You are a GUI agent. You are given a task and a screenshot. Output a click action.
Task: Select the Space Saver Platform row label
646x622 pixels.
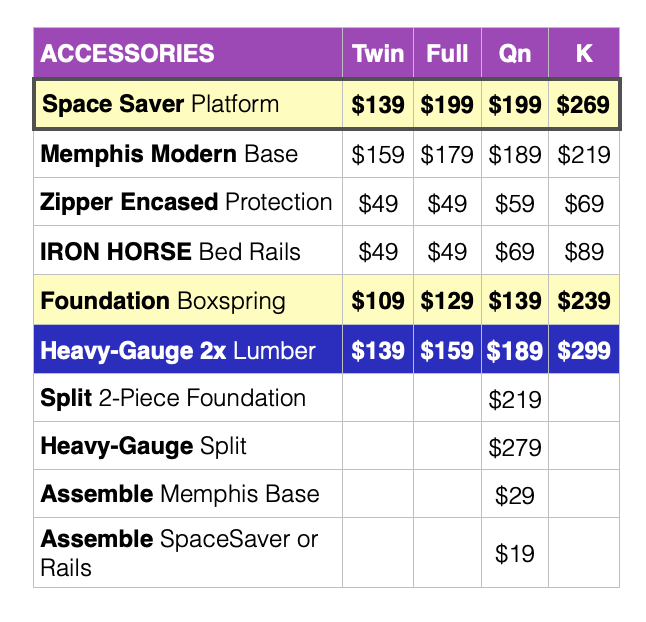[x=160, y=104]
